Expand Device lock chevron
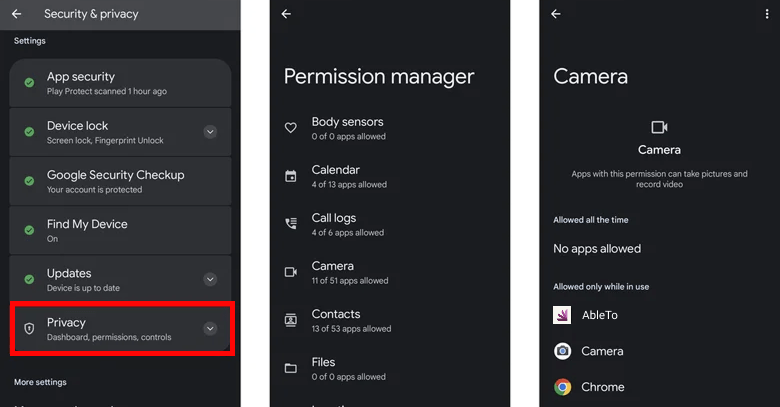The image size is (780, 407). click(x=210, y=132)
